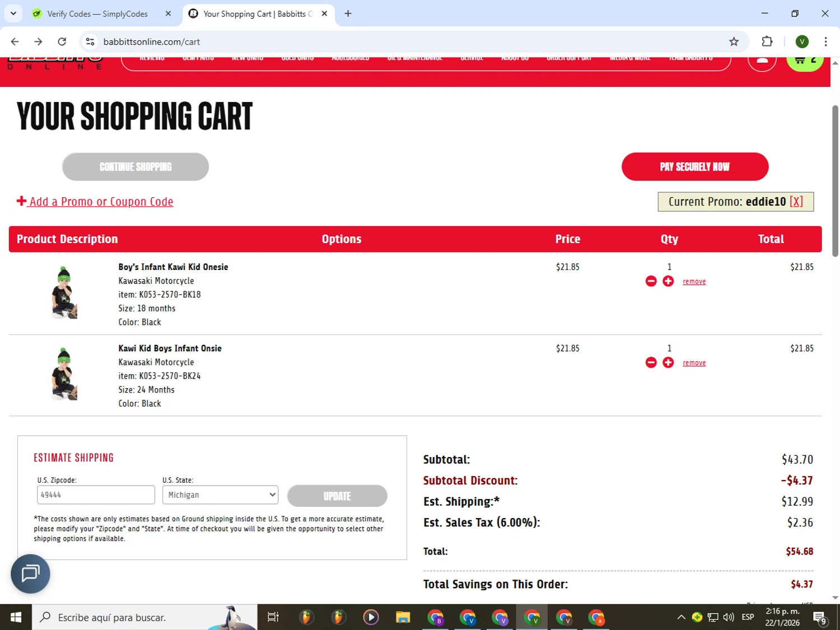Click Pay Securely Now
The height and width of the screenshot is (630, 840).
pyautogui.click(x=695, y=167)
